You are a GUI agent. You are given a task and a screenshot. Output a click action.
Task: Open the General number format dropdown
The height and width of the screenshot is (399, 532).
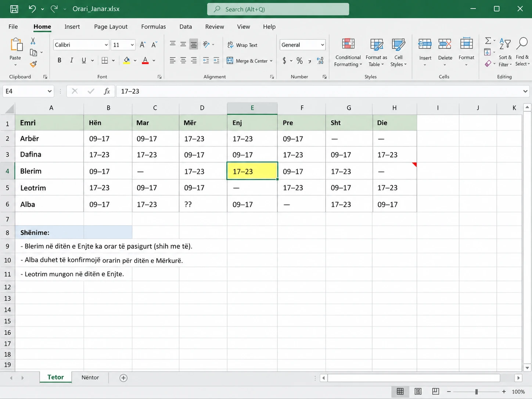coord(322,45)
